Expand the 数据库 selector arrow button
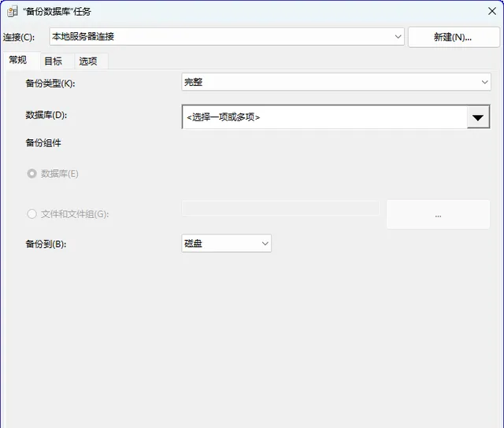 pos(478,117)
